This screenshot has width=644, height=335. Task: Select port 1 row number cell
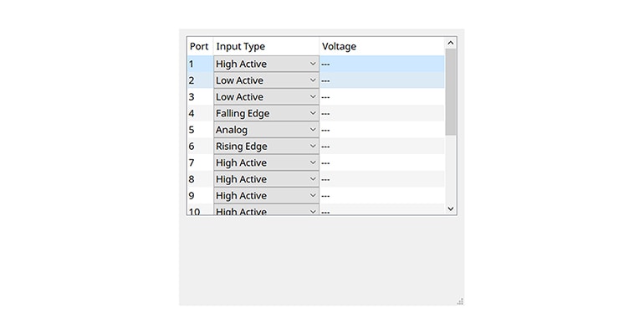coord(199,64)
